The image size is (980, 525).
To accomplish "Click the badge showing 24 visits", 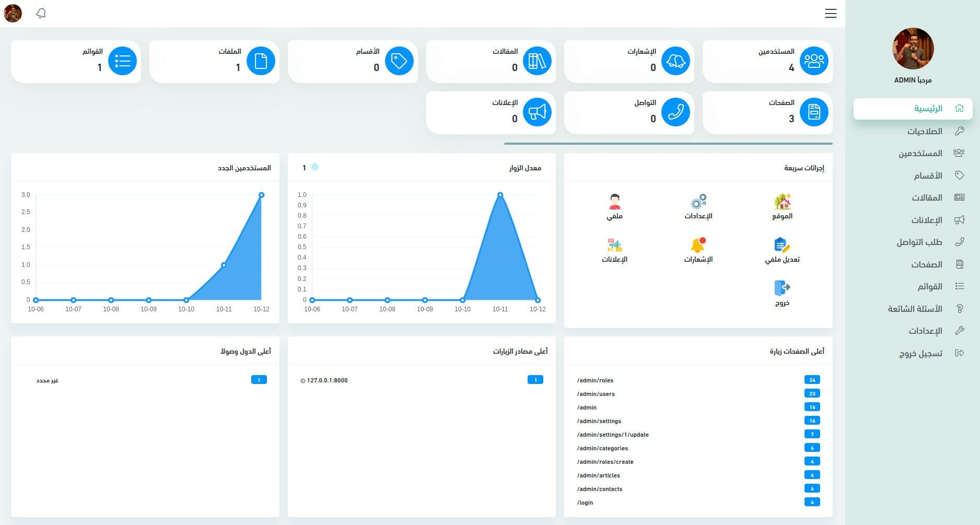I will click(812, 380).
